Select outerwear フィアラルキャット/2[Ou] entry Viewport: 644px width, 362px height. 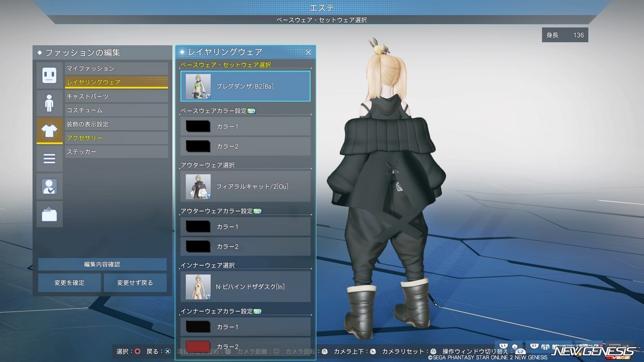[245, 186]
